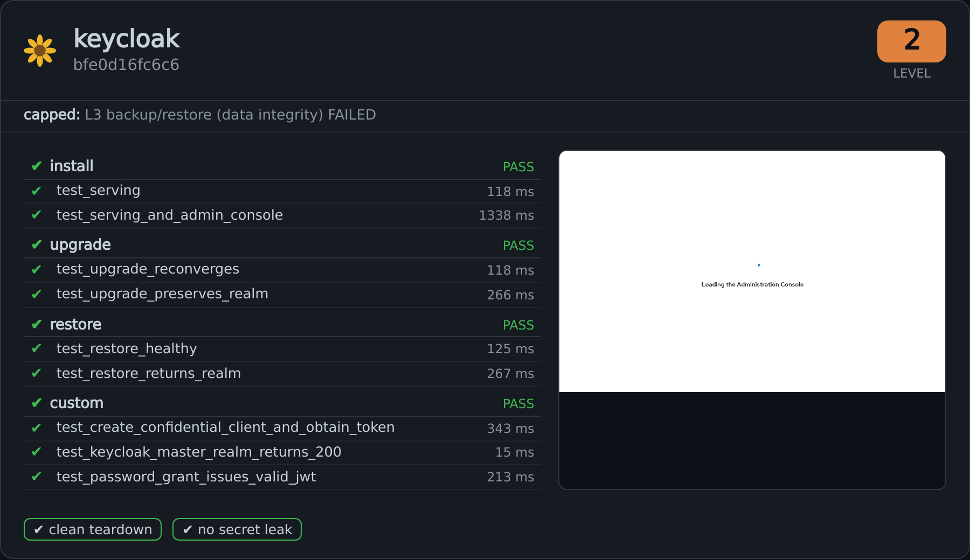Click the keycloak title text

point(127,39)
